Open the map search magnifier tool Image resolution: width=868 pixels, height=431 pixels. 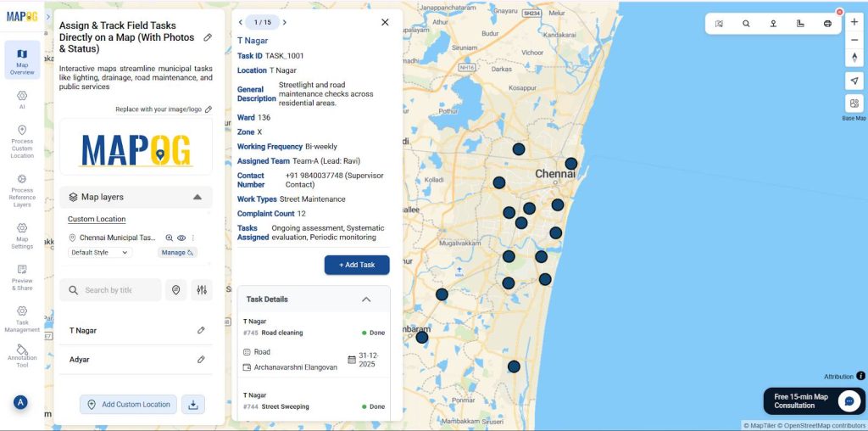click(746, 24)
